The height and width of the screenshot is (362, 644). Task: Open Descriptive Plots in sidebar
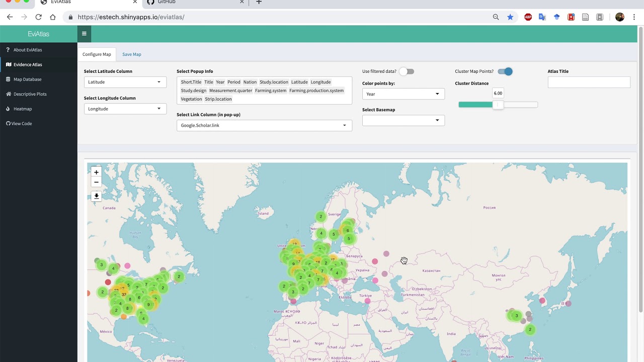(x=39, y=94)
